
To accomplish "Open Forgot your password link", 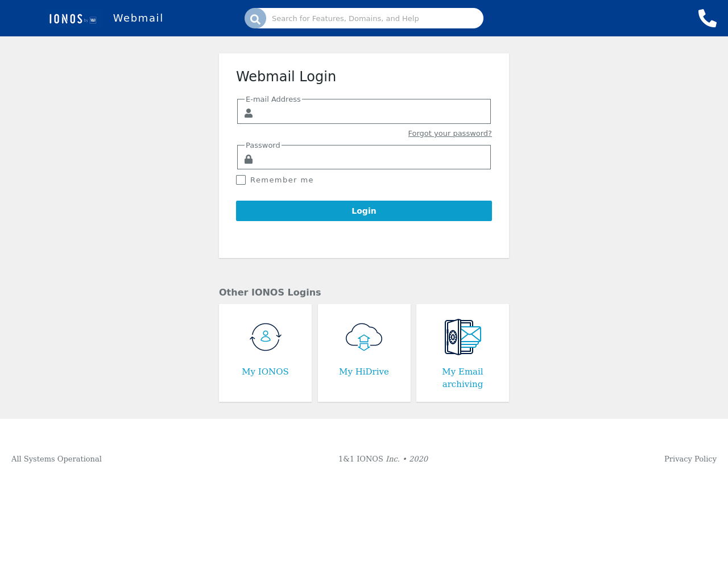I will 450,133.
